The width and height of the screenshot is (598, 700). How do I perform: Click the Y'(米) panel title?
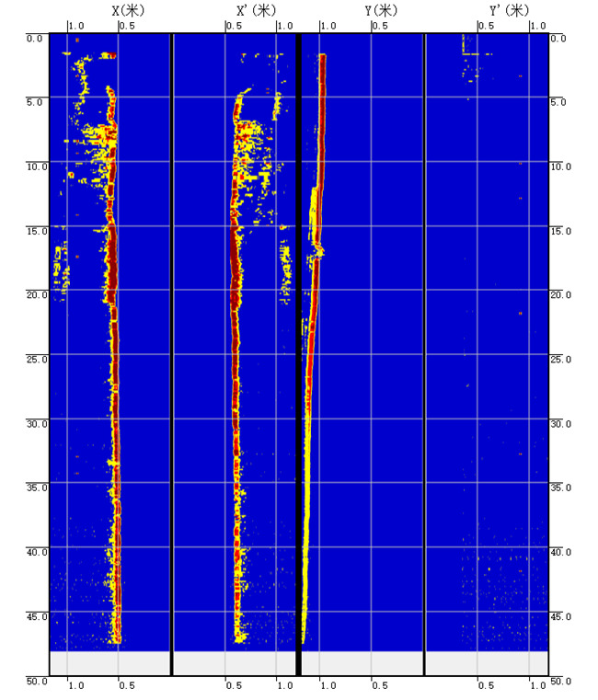509,11
